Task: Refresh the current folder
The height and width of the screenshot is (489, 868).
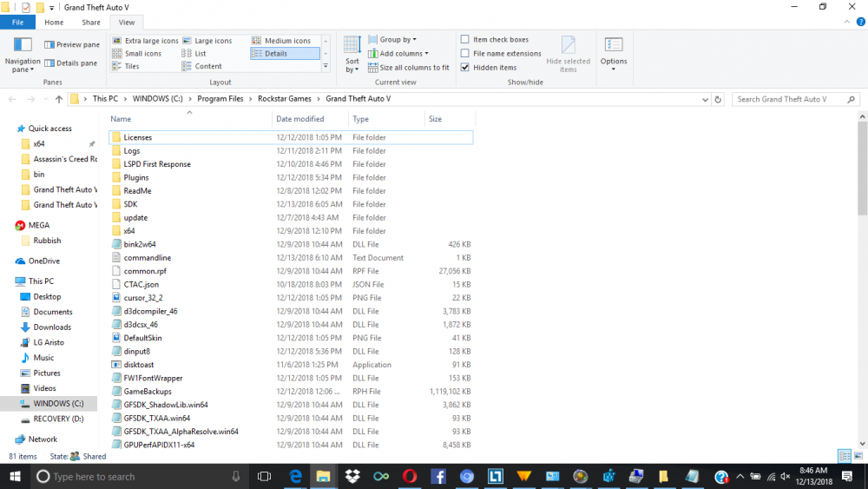Action: 718,99
